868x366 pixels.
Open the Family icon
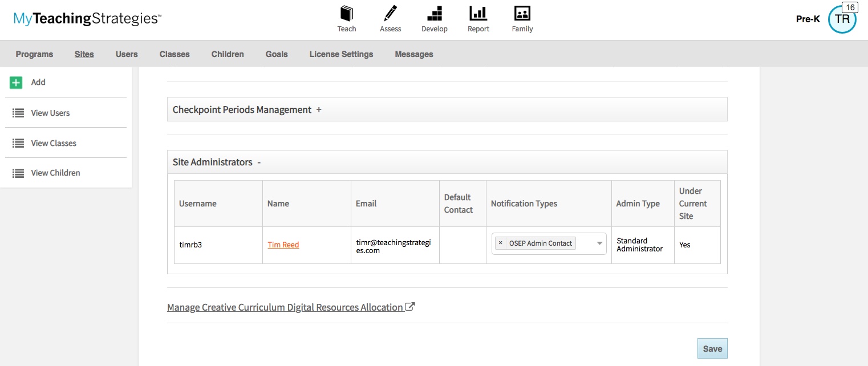tap(522, 14)
